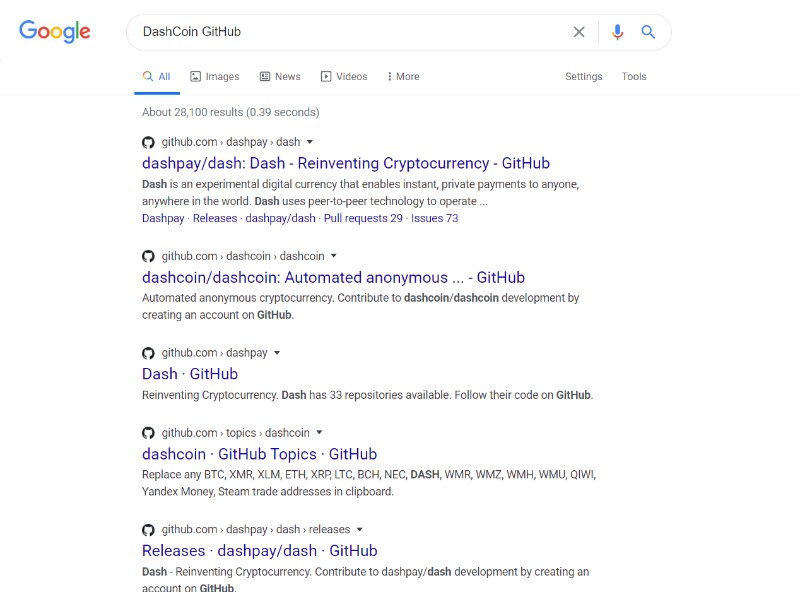The width and height of the screenshot is (800, 592).
Task: Switch to Images tab
Action: point(215,77)
